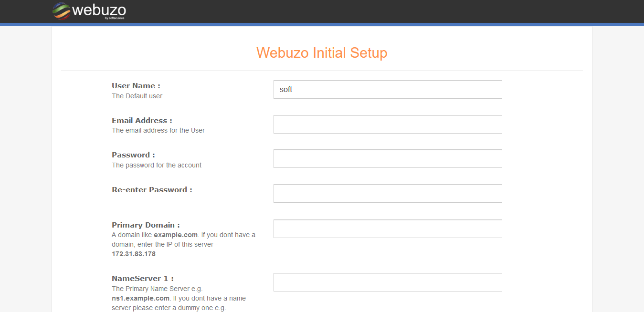Click 'The Default user' hint text
The width and height of the screenshot is (644, 312).
[x=137, y=96]
